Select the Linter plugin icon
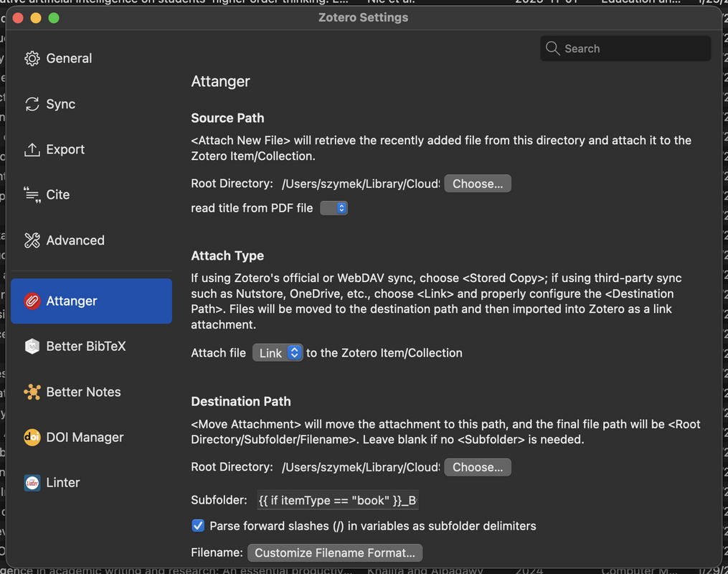The width and height of the screenshot is (728, 574). pyautogui.click(x=33, y=482)
